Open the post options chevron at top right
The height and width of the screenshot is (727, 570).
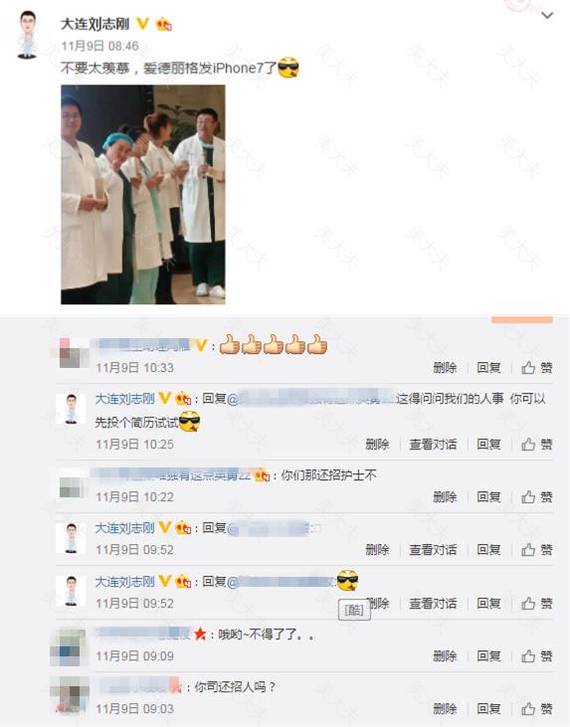pyautogui.click(x=547, y=16)
